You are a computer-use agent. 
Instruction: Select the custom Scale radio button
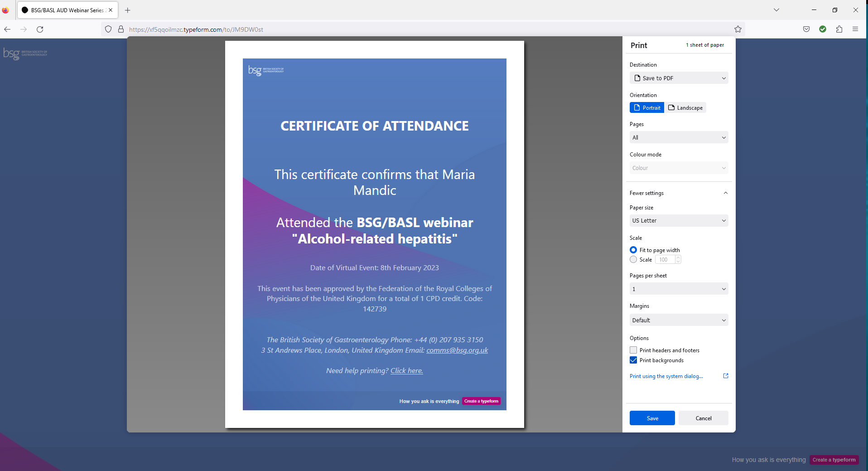[x=633, y=259]
